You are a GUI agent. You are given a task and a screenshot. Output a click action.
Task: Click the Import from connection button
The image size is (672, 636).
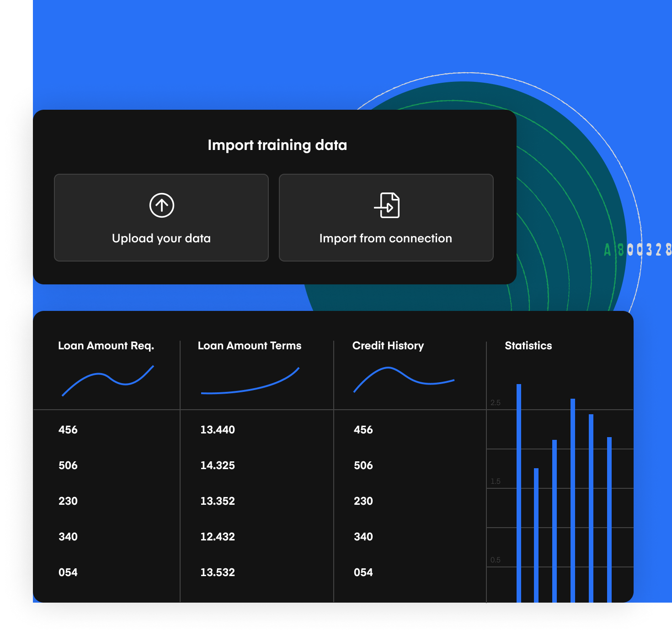(x=386, y=218)
